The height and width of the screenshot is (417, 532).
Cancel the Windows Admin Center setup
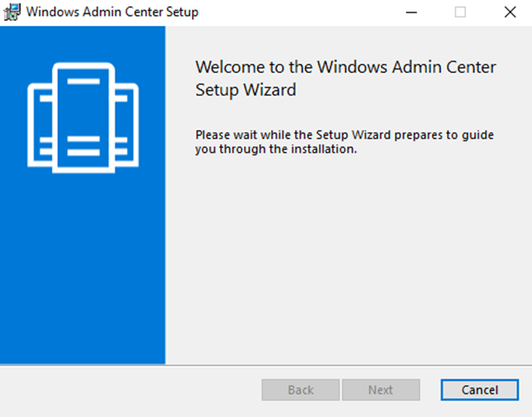pos(480,390)
